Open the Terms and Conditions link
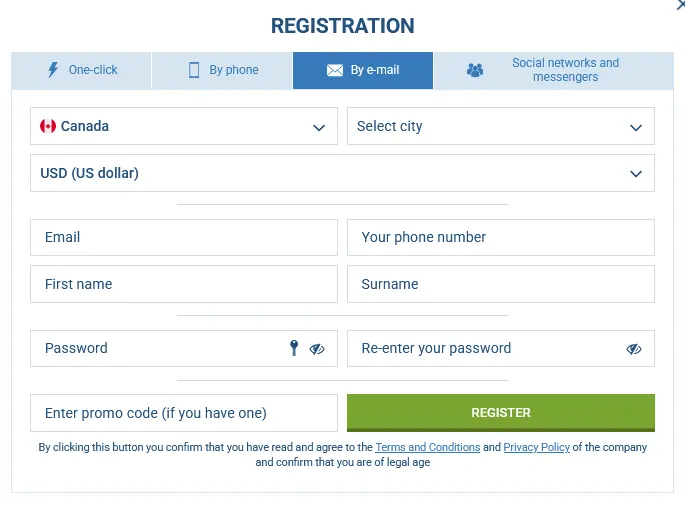Screen dimensions: 685x505 point(428,447)
